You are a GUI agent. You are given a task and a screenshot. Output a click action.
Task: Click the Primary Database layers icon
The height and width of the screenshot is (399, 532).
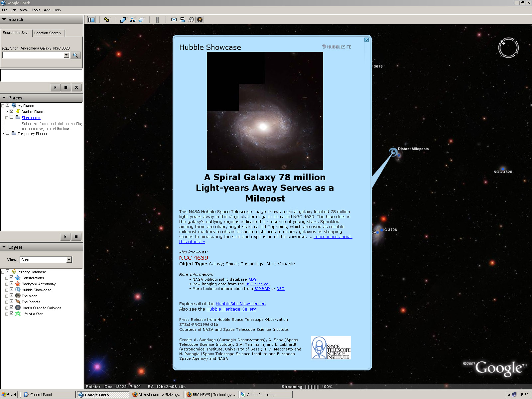14,272
